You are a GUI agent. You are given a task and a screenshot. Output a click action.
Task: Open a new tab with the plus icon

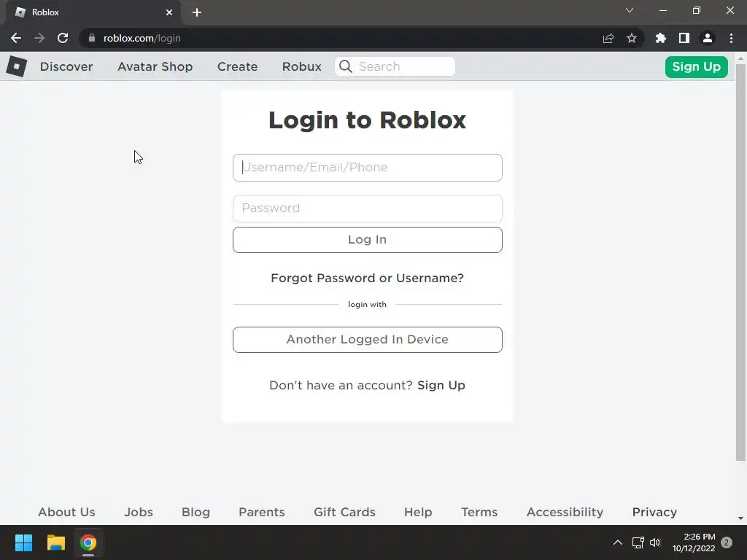click(197, 12)
